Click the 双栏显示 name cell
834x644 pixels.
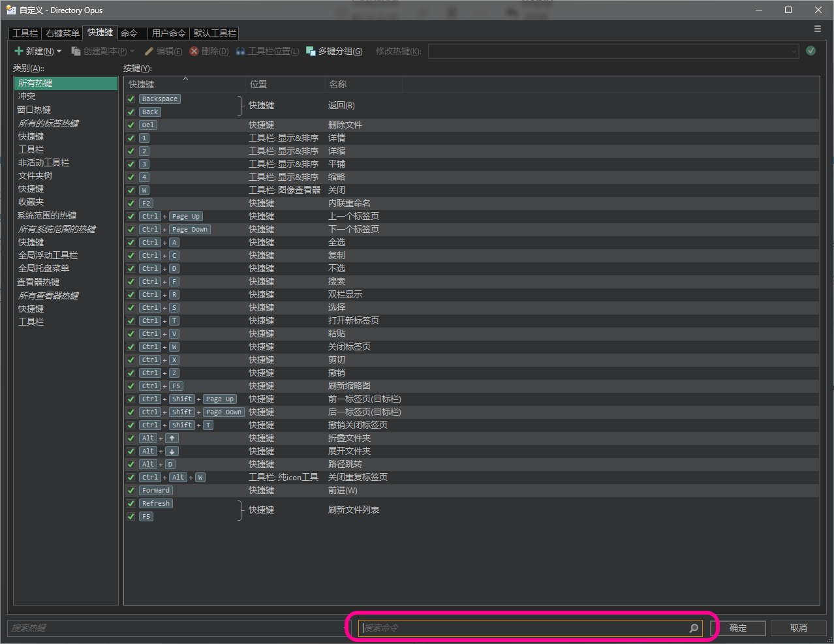345,294
